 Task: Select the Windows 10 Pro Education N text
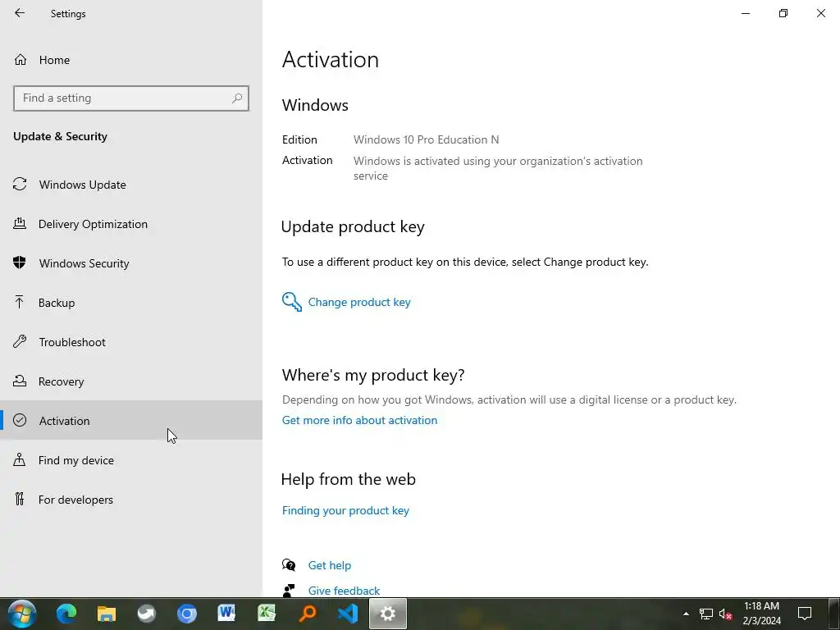pyautogui.click(x=426, y=139)
